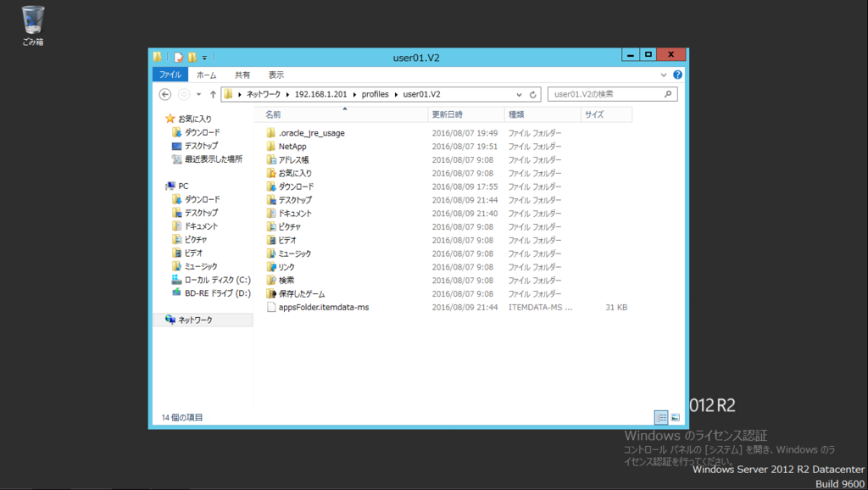Screen dimensions: 868x490
Task: Click the profiles breadcrumb segment
Action: pos(375,94)
